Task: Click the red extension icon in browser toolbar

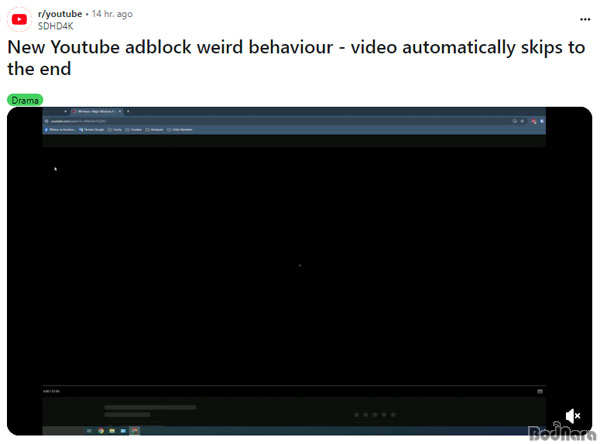Action: pos(533,121)
